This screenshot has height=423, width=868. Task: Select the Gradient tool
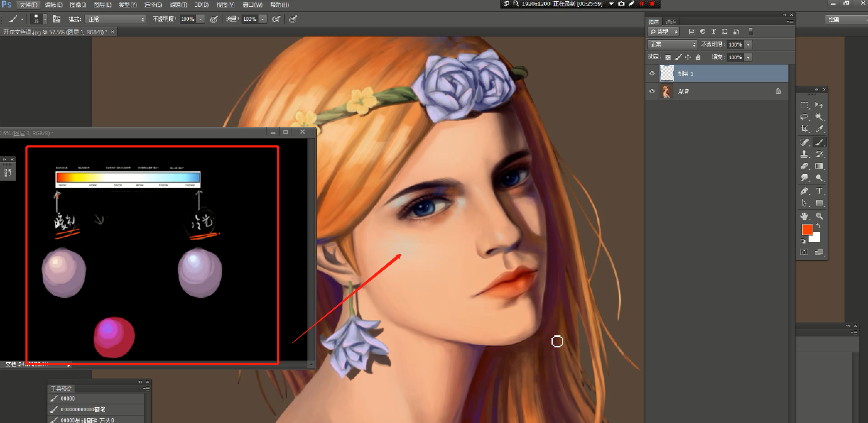[819, 166]
